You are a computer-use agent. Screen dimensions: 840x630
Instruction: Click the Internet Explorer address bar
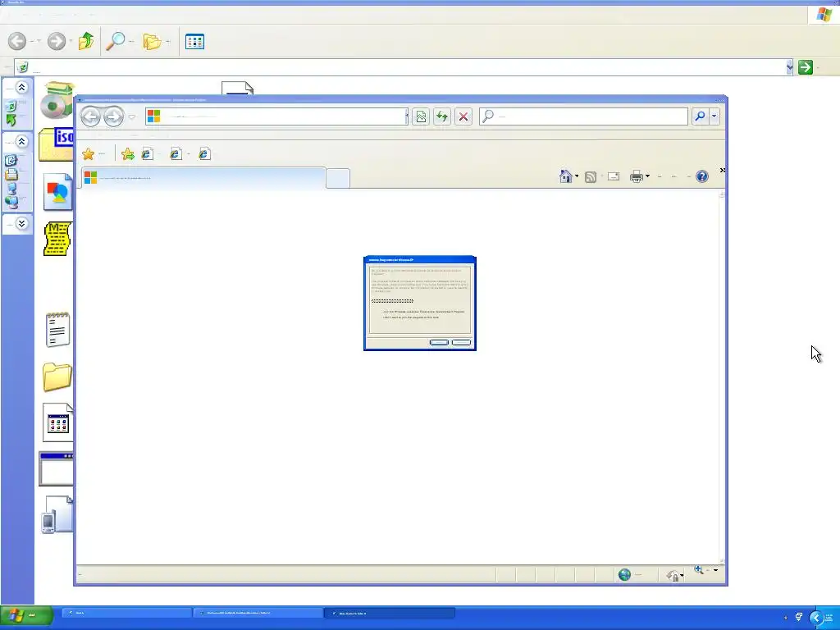click(x=276, y=116)
